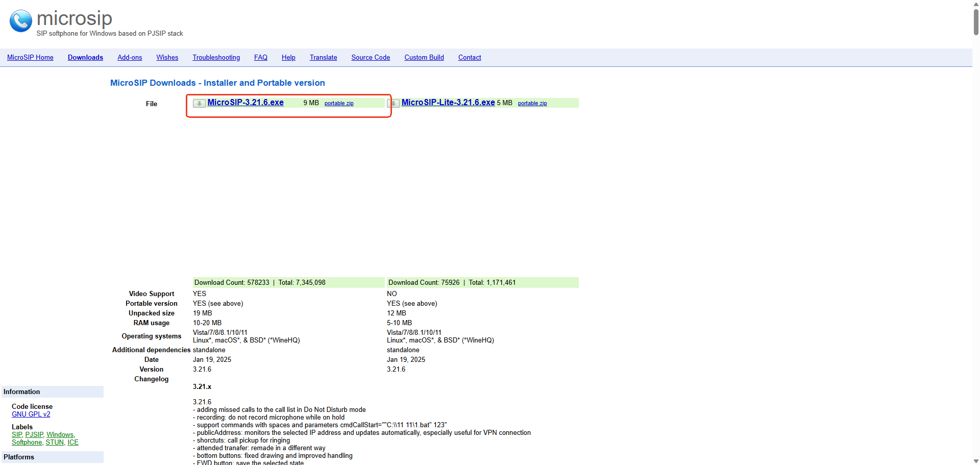This screenshot has height=465, width=980.
Task: Open the FAQ page
Action: [261, 58]
